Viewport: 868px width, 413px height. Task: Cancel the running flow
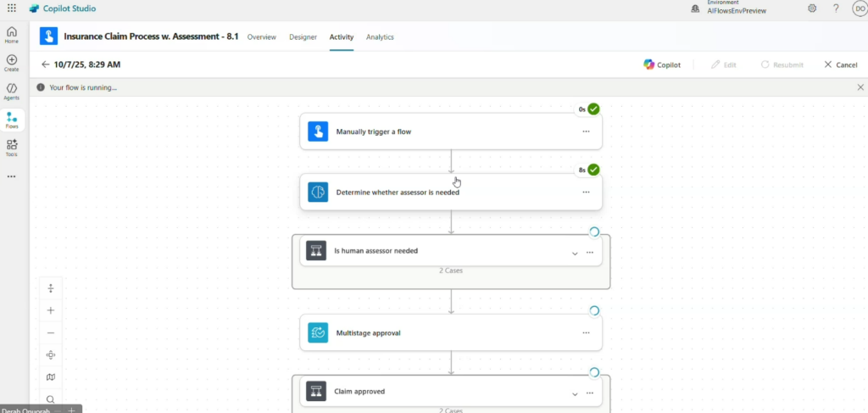(840, 64)
